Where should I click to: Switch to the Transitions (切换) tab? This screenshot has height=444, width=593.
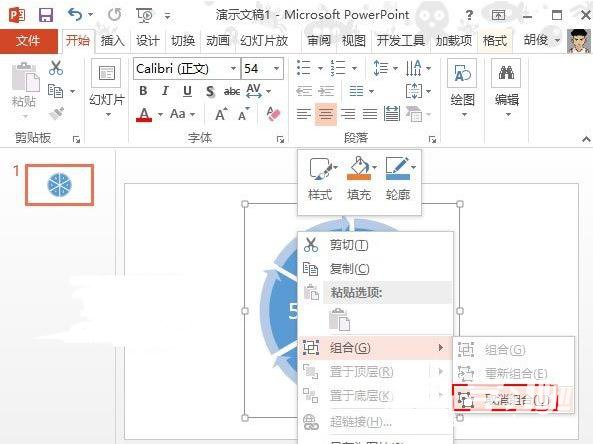point(183,40)
